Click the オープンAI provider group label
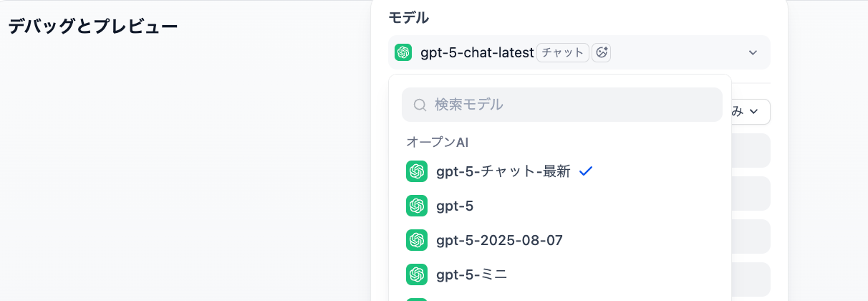The image size is (868, 301). point(438,142)
